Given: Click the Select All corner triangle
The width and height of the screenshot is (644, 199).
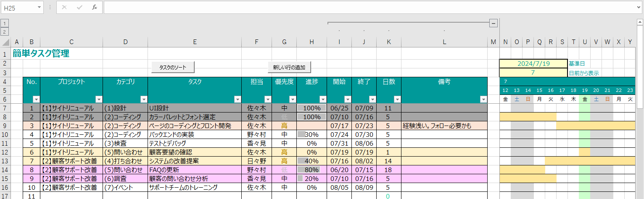Looking at the screenshot, I should (6, 42).
